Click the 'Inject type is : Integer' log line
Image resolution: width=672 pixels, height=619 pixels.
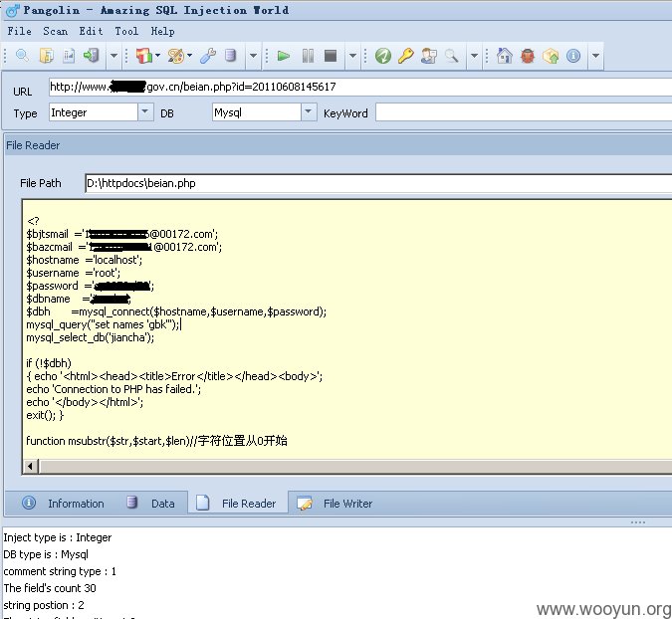click(58, 537)
